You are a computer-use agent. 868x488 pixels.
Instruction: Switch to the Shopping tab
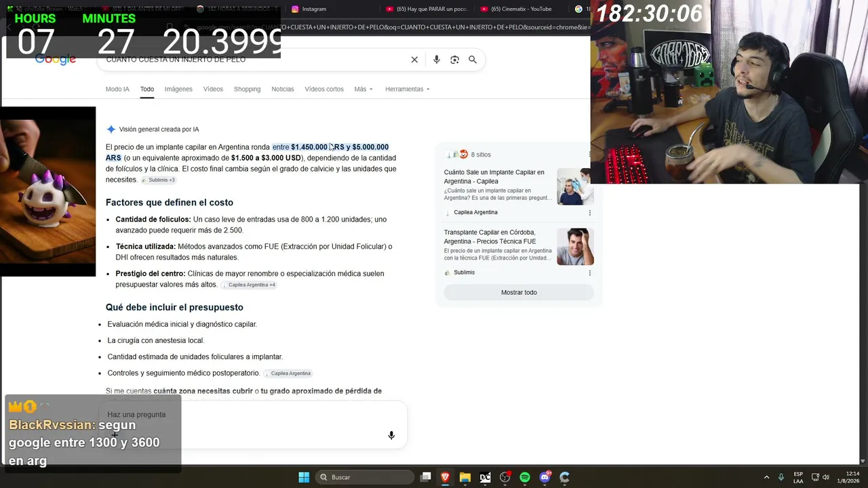click(247, 89)
